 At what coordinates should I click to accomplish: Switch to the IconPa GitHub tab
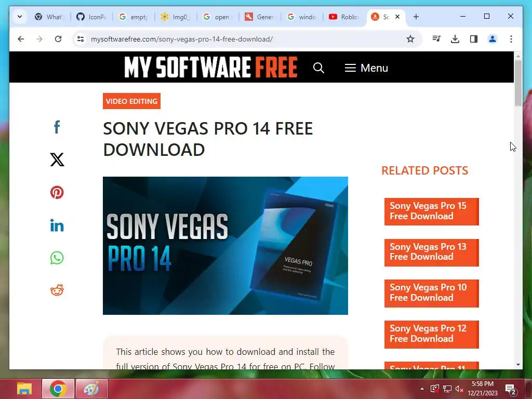[x=91, y=17]
